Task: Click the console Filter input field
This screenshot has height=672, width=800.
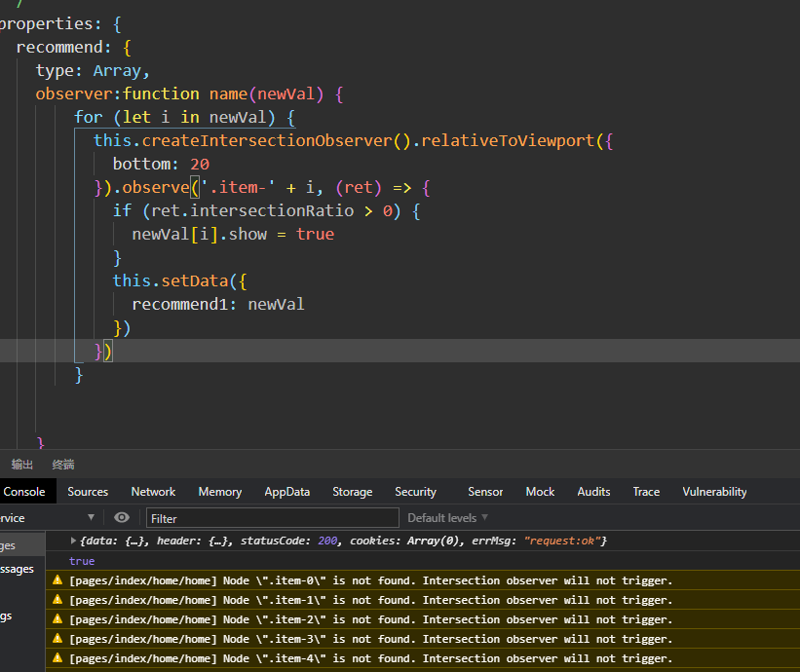Action: coord(273,518)
